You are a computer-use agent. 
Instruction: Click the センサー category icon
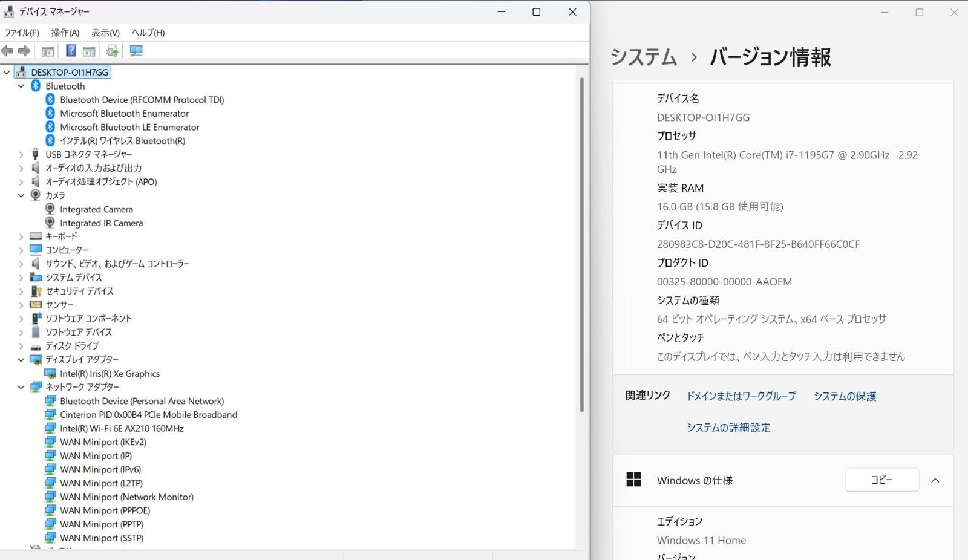click(x=36, y=305)
